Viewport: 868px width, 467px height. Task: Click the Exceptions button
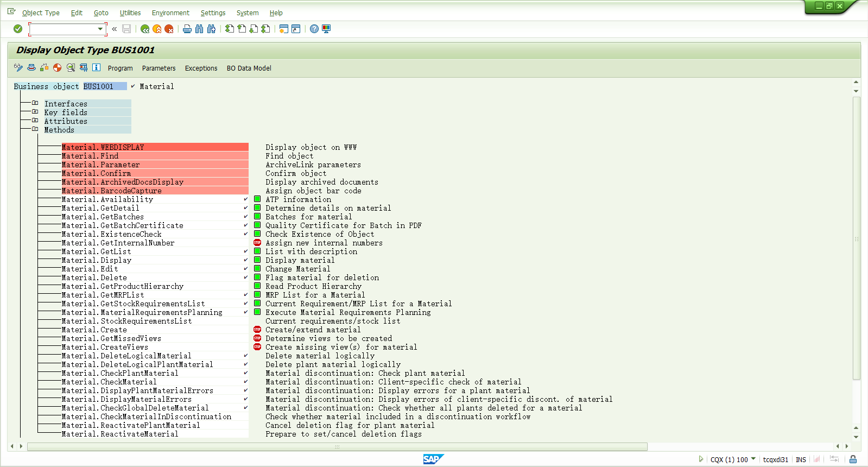pos(201,68)
